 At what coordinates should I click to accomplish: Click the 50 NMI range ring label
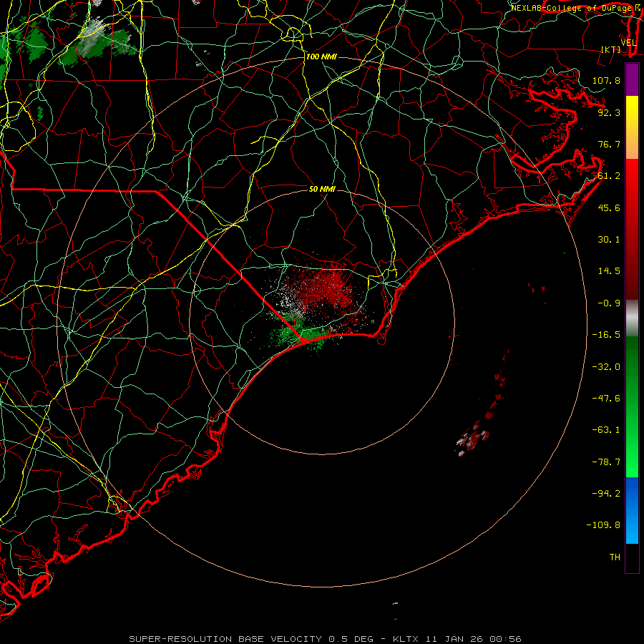(x=322, y=189)
